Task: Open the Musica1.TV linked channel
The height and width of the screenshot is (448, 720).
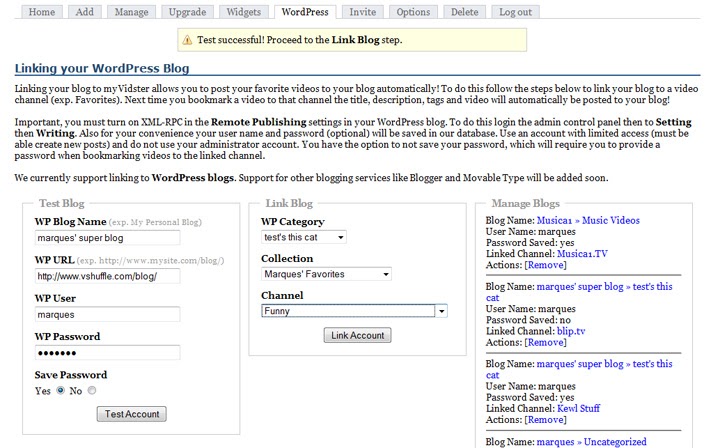Action: (582, 253)
